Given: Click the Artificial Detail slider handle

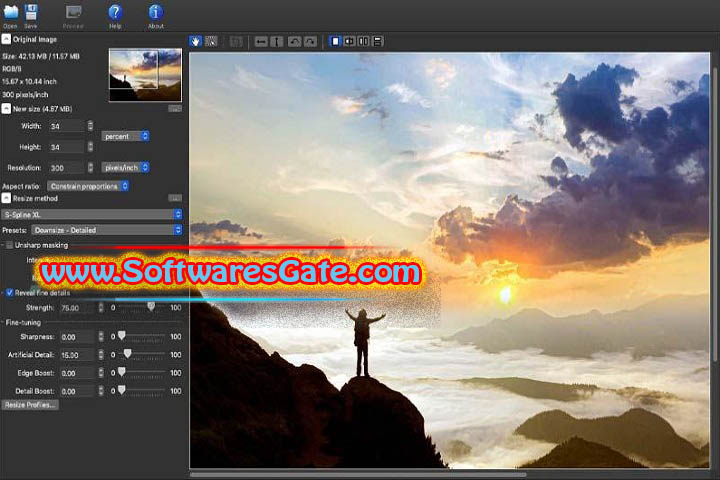Looking at the screenshot, I should (x=128, y=354).
